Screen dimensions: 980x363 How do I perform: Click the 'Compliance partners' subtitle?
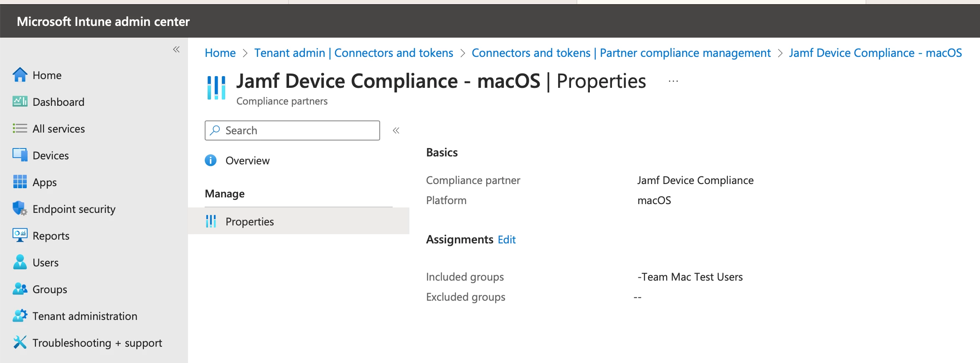(282, 101)
